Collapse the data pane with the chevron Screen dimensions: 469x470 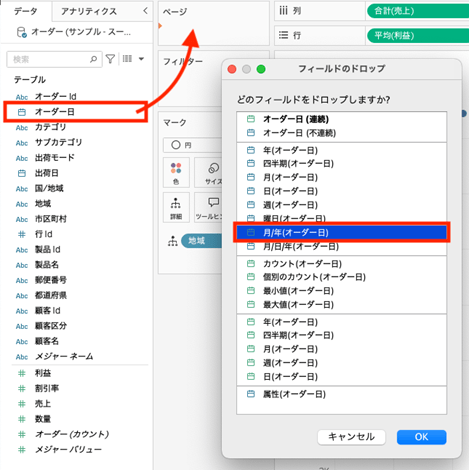tap(145, 11)
